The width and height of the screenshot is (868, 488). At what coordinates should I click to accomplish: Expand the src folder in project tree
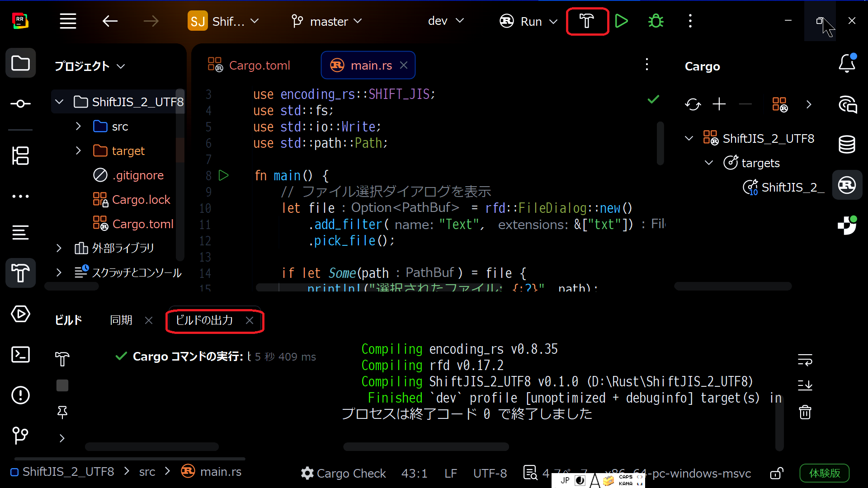(78, 126)
